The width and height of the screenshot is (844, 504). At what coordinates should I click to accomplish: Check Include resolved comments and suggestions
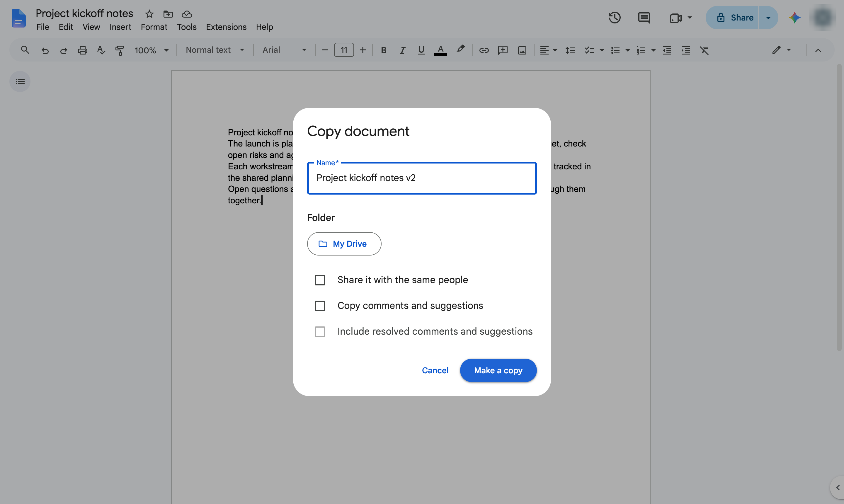click(x=320, y=331)
